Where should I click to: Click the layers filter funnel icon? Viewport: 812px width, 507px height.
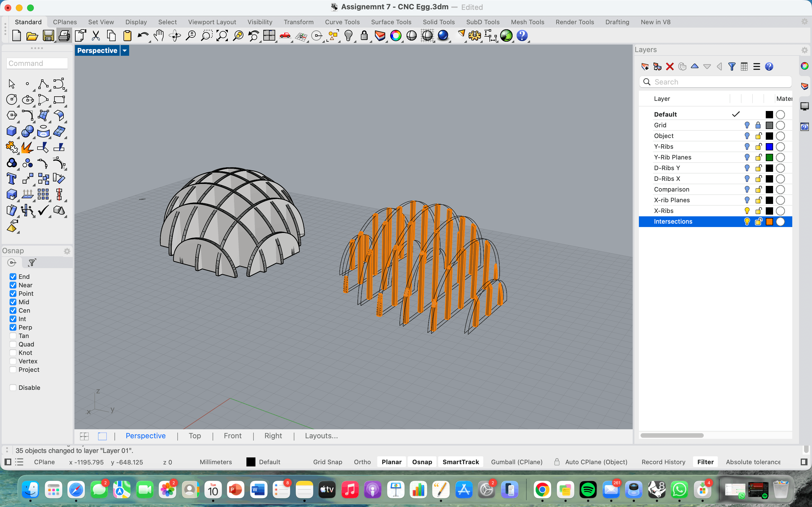click(732, 66)
